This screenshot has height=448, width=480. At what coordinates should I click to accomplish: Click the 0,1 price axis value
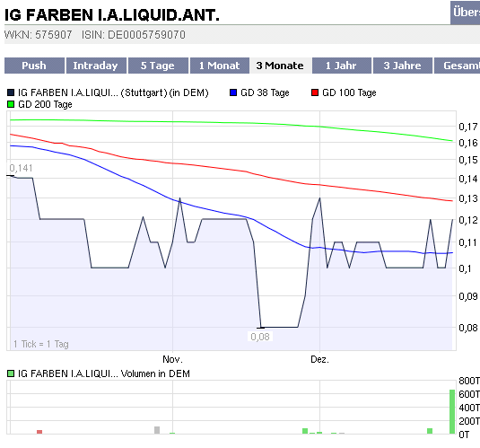coord(465,268)
